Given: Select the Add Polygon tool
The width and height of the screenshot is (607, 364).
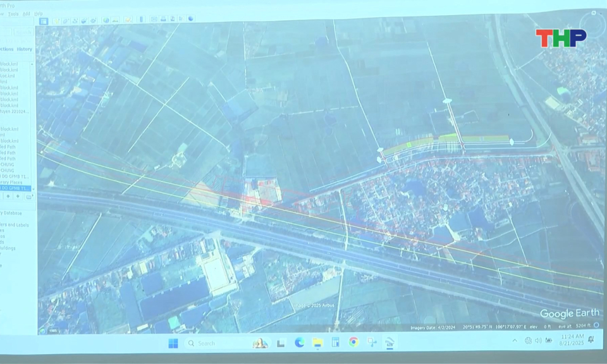Looking at the screenshot, I should coord(66,21).
